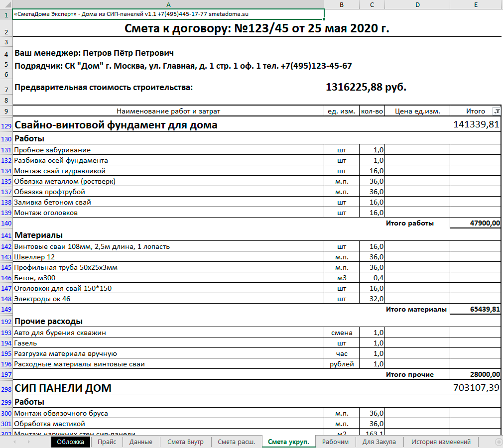Open the История изменений sheet tab
This screenshot has width=503, height=448.
coord(441,442)
